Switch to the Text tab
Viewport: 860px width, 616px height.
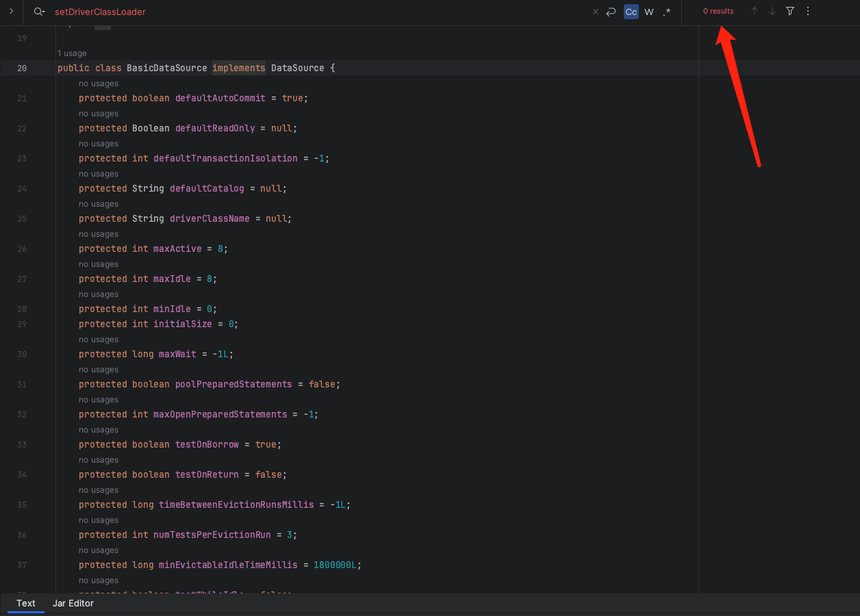point(26,603)
